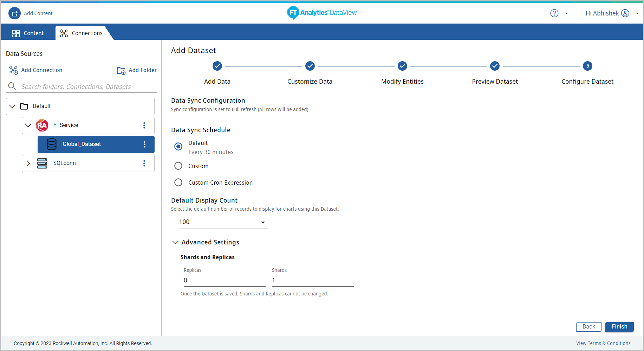Click the FT Analytics DataView logo
Image resolution: width=644 pixels, height=351 pixels.
pos(322,13)
